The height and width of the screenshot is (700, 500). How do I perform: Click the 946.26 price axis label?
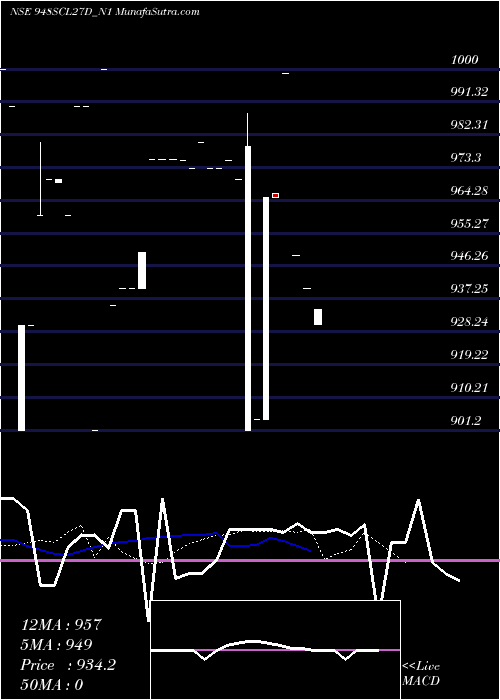click(x=469, y=256)
